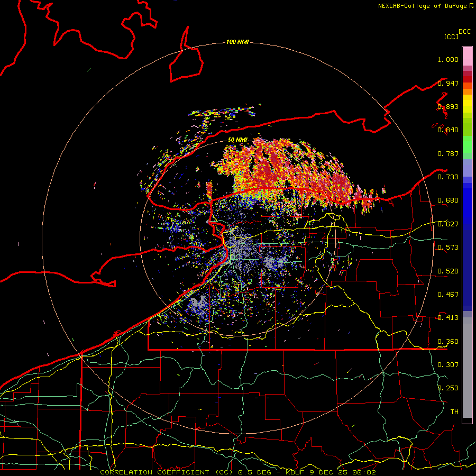Pick the periwinkle segment near 0.760
Viewport: 476px width, 476px height.
tap(467, 168)
